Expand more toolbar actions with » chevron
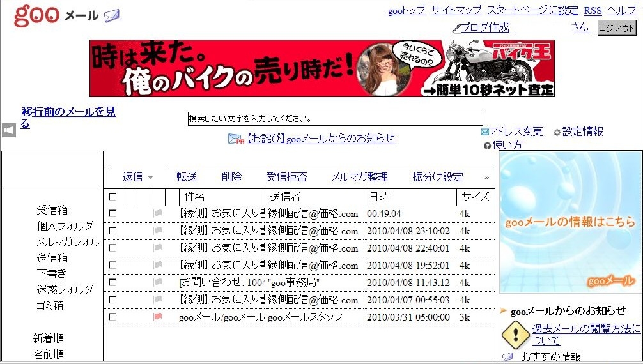Viewport: 643px width, 364px height. point(487,177)
